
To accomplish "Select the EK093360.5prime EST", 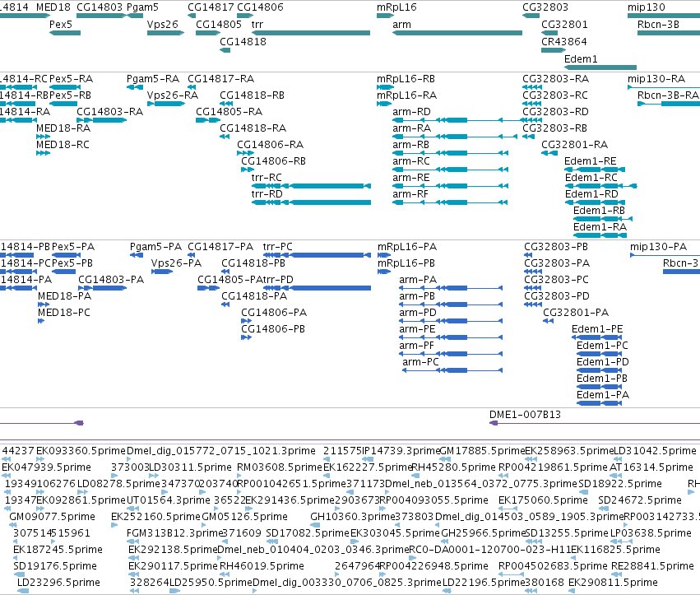I will pos(40,458).
